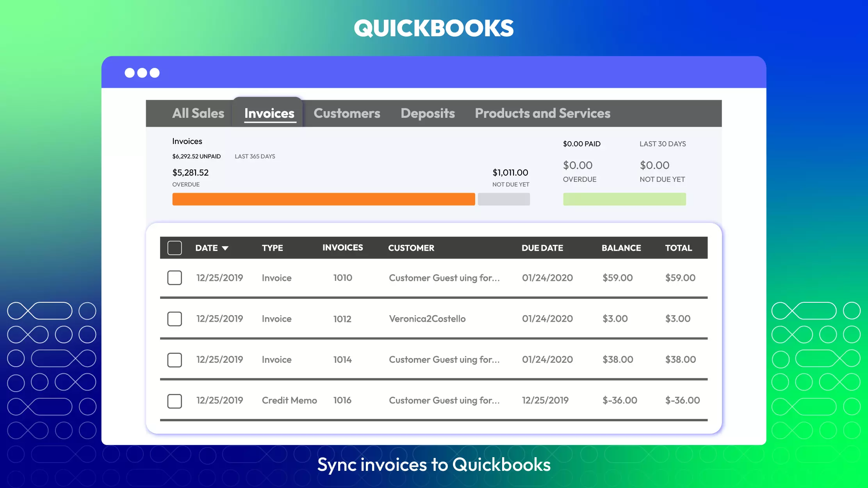This screenshot has width=868, height=488.
Task: Click the $6,292.52 UNPAID label
Action: [196, 156]
